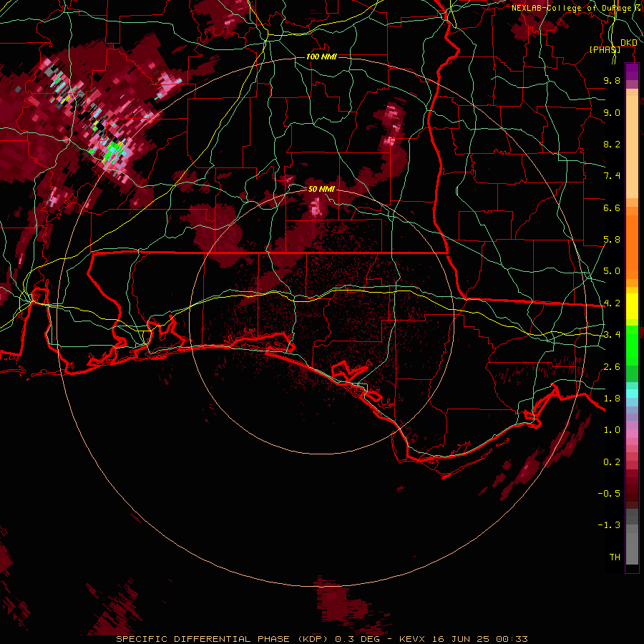Pick the pink segment of the color bar
This screenshot has width=644, height=644.
coord(632,434)
